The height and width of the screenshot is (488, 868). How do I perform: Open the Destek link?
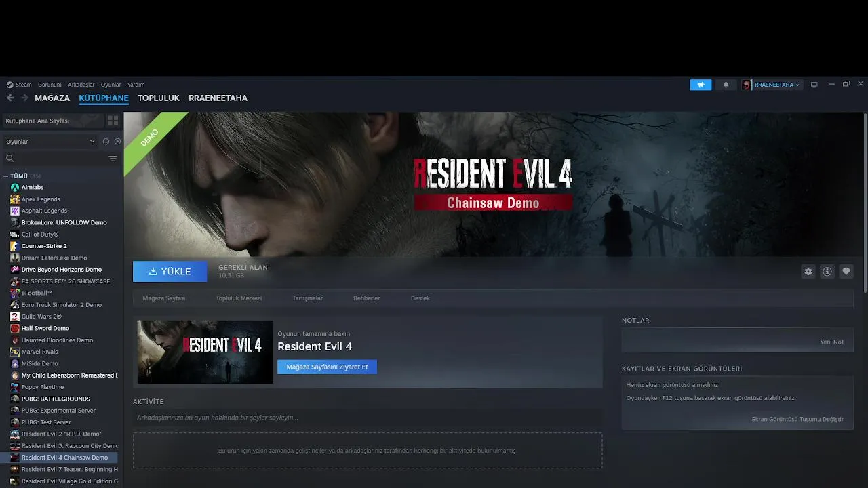click(420, 298)
